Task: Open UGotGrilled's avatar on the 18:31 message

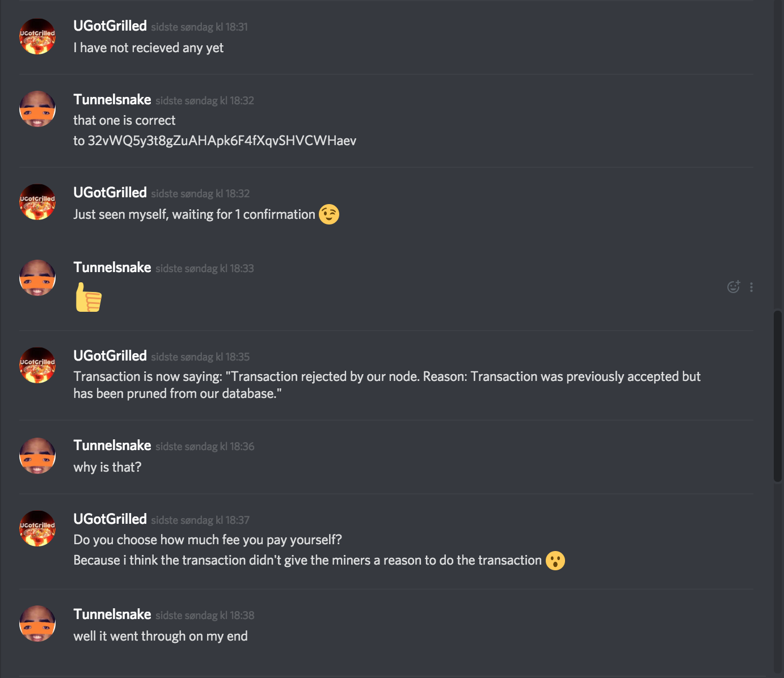Action: point(37,36)
